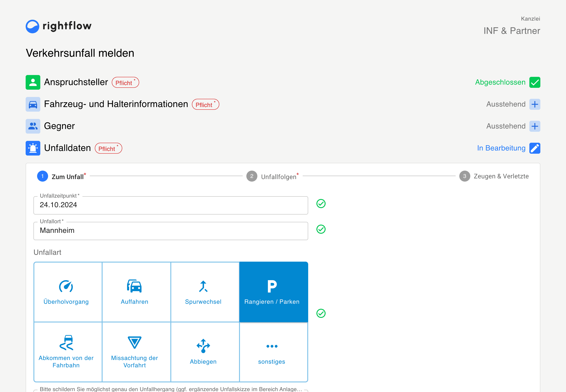Image resolution: width=566 pixels, height=392 pixels.
Task: Open the Abgeschlossen green checkmark button
Action: click(535, 82)
